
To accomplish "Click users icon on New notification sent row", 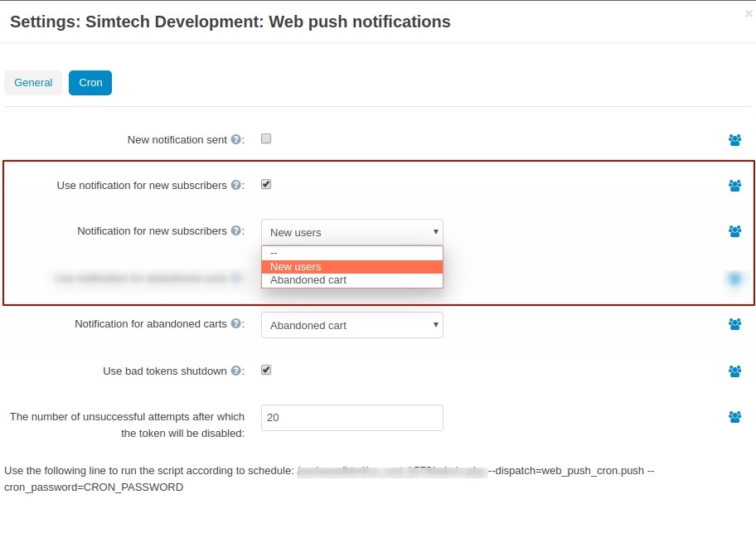I will (x=734, y=140).
